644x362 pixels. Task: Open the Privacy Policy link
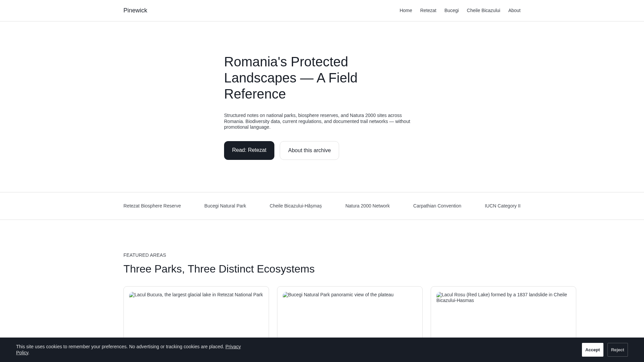pos(233,347)
